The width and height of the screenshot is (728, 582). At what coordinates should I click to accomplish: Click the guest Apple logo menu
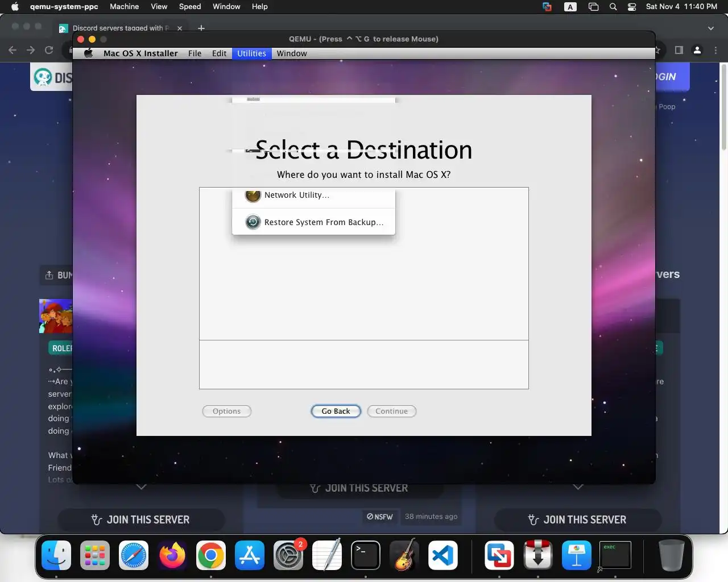88,53
